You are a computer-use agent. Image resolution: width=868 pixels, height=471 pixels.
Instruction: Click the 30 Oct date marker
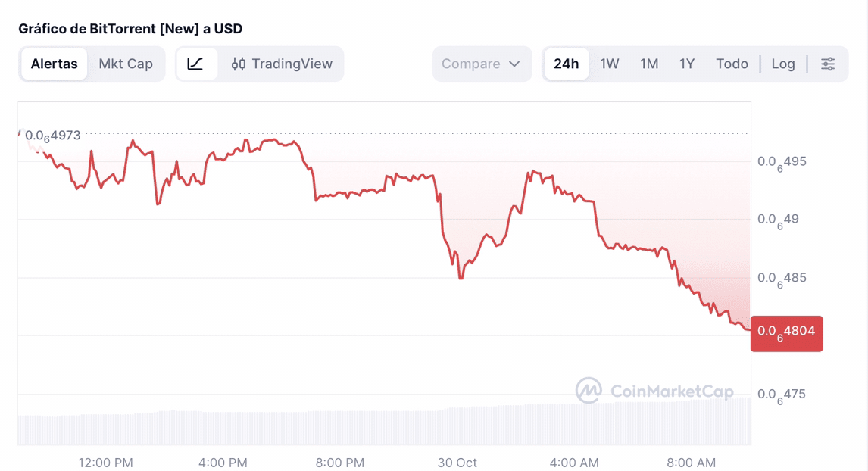[x=457, y=462]
